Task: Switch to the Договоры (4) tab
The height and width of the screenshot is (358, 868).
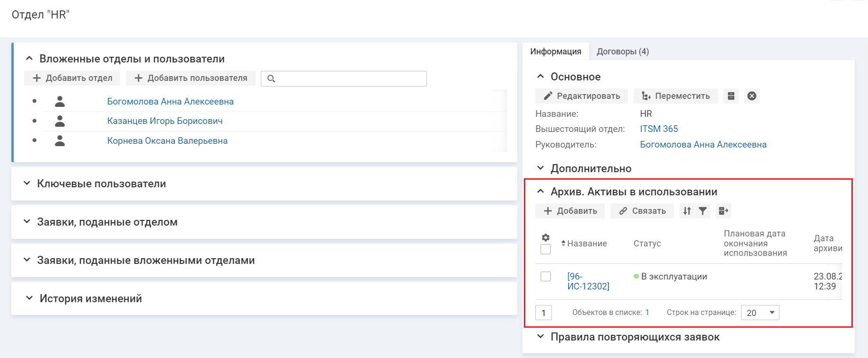Action: (x=622, y=52)
